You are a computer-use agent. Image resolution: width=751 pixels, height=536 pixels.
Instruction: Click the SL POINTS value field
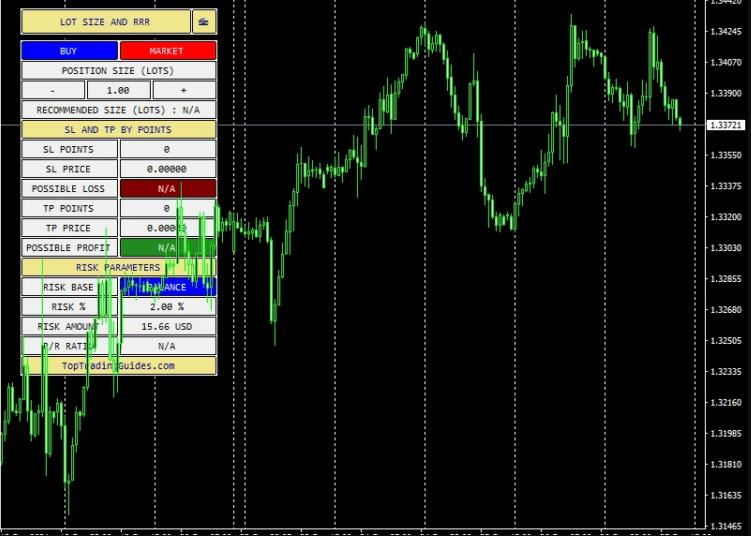coord(168,149)
